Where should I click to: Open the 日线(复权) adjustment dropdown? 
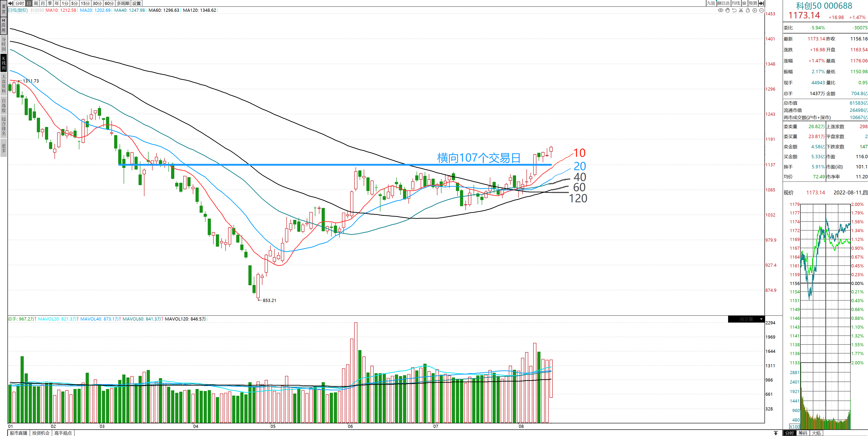tap(18, 10)
